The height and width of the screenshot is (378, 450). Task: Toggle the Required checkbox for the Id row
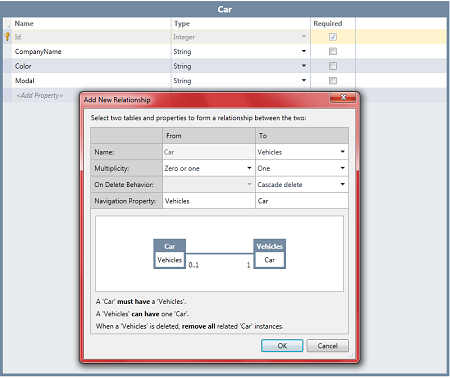pos(333,37)
